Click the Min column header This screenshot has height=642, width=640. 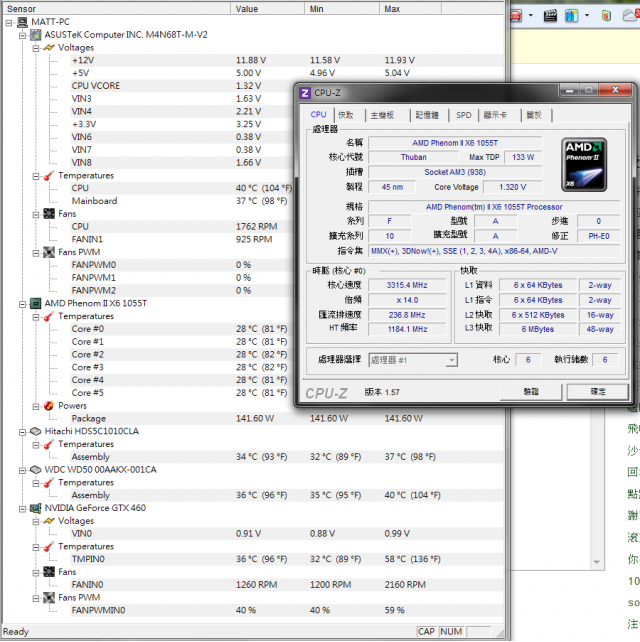(x=342, y=9)
